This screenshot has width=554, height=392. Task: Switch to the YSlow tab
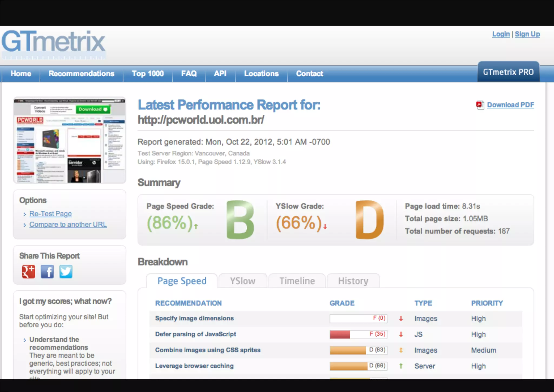242,281
